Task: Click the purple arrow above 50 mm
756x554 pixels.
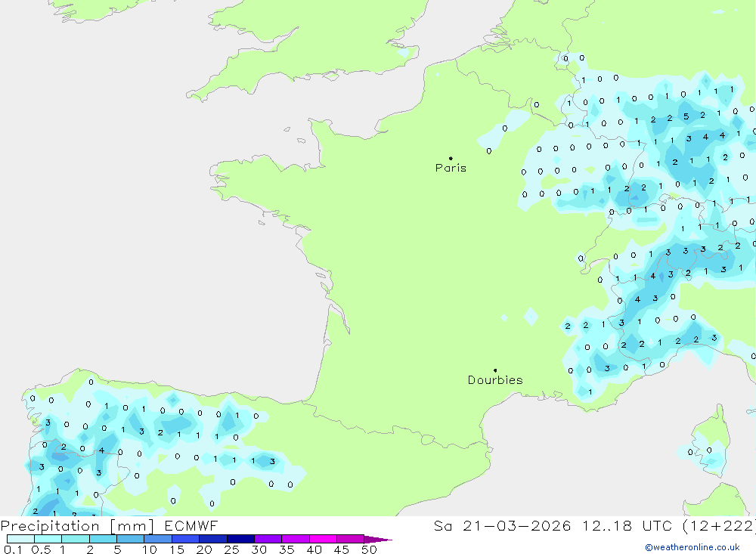Action: click(378, 540)
